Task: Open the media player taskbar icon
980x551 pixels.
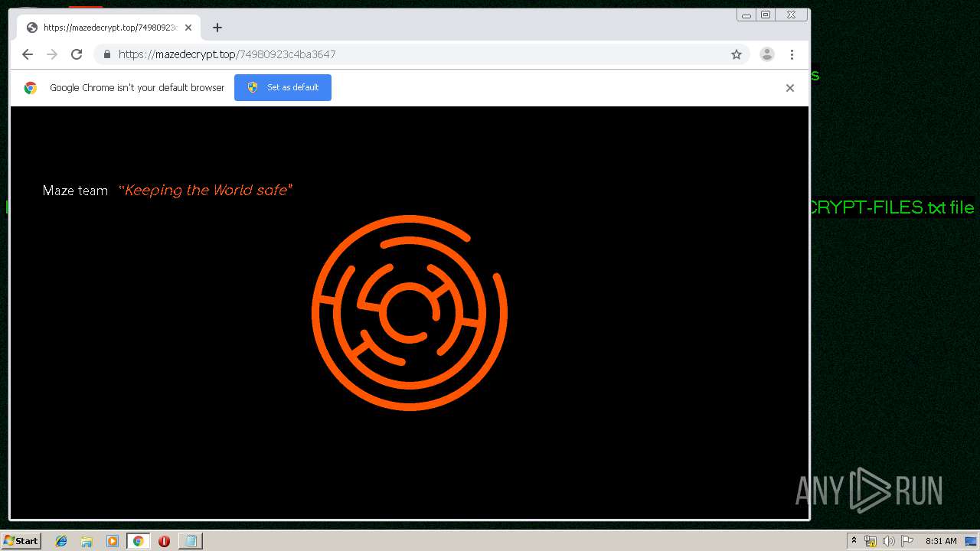Action: click(113, 541)
